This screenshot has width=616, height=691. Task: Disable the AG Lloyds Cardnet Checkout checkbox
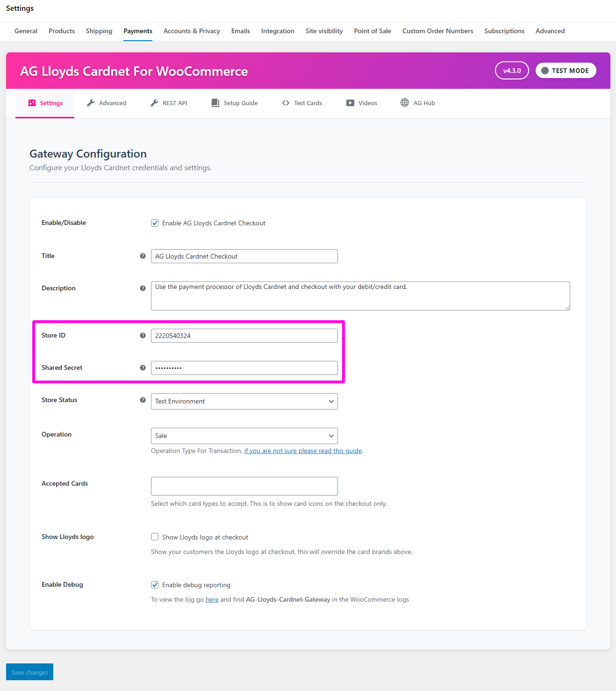(155, 223)
